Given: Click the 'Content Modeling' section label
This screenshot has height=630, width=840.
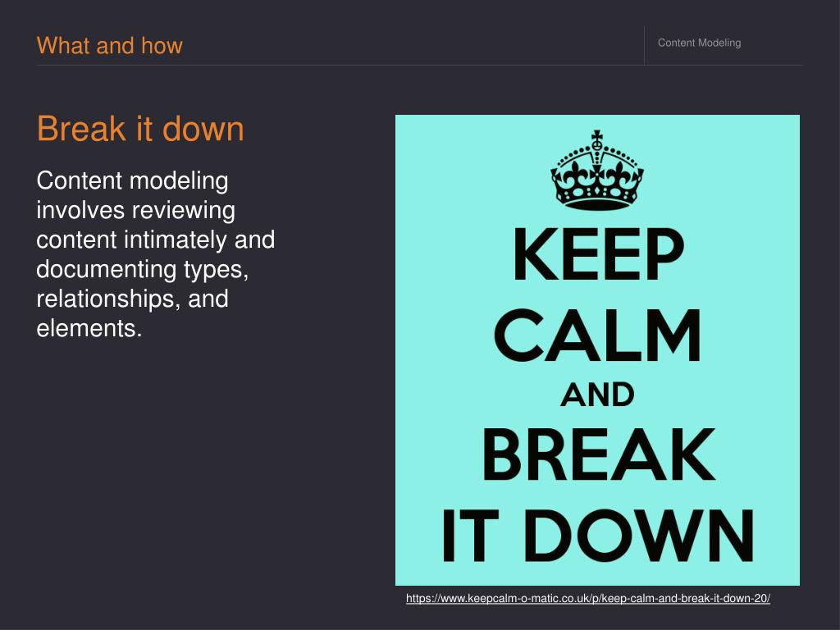Looking at the screenshot, I should [699, 43].
